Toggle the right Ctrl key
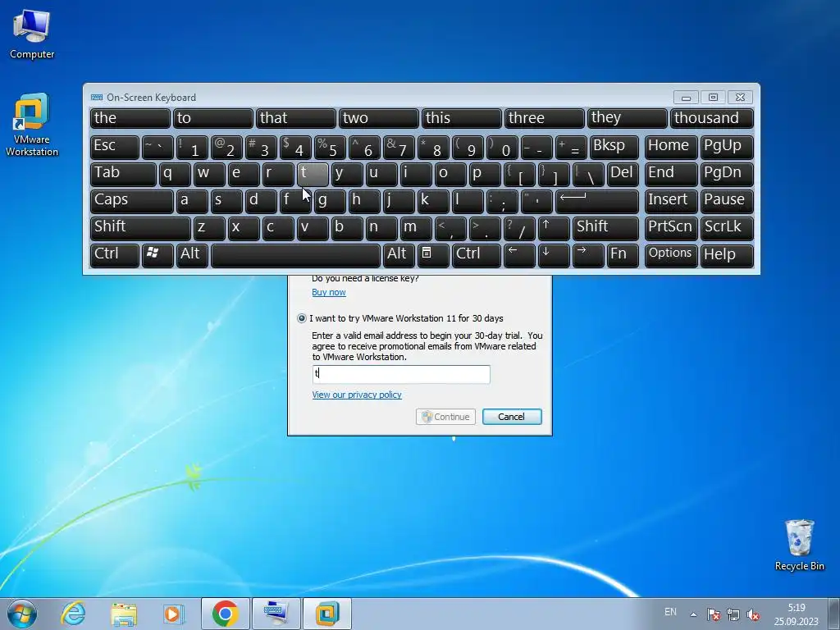This screenshot has width=840, height=630. point(477,256)
